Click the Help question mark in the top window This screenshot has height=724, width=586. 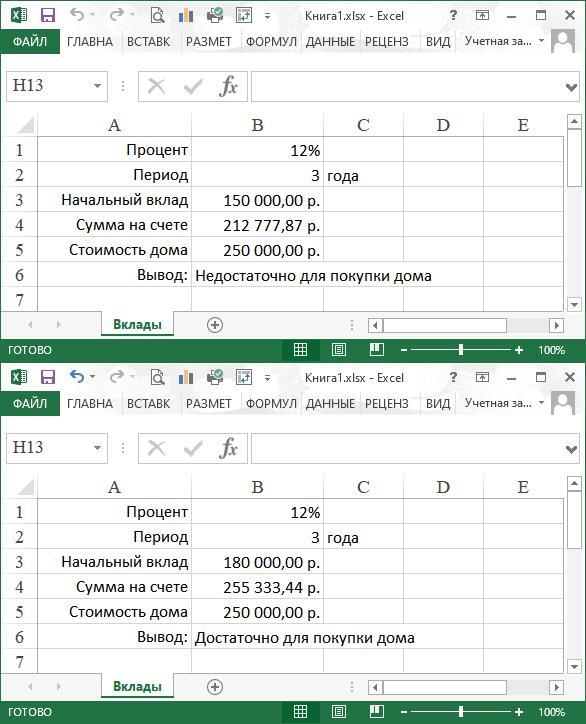pyautogui.click(x=453, y=15)
